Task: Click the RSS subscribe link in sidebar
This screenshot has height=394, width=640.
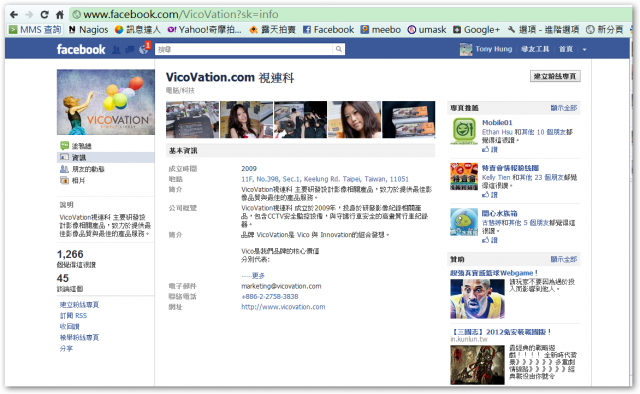Action: point(73,316)
